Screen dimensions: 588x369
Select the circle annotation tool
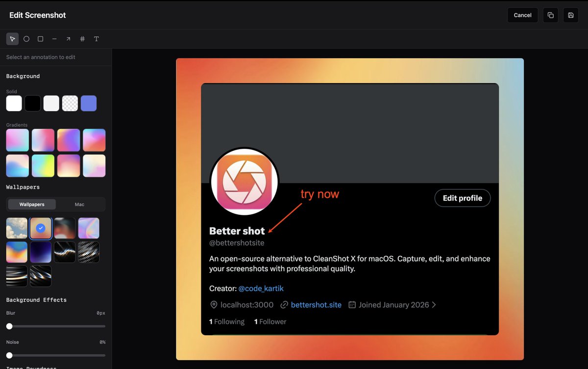click(x=26, y=39)
